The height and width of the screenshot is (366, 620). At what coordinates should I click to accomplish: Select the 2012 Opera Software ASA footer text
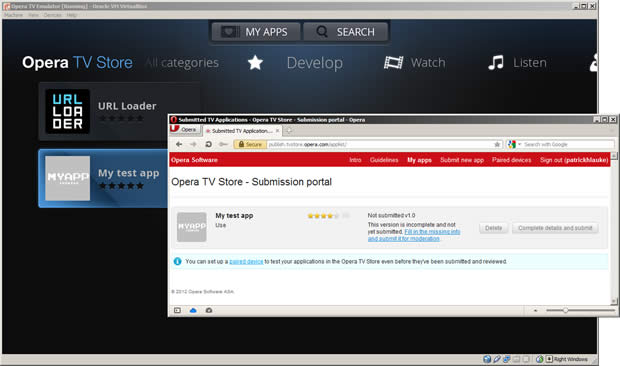point(202,292)
